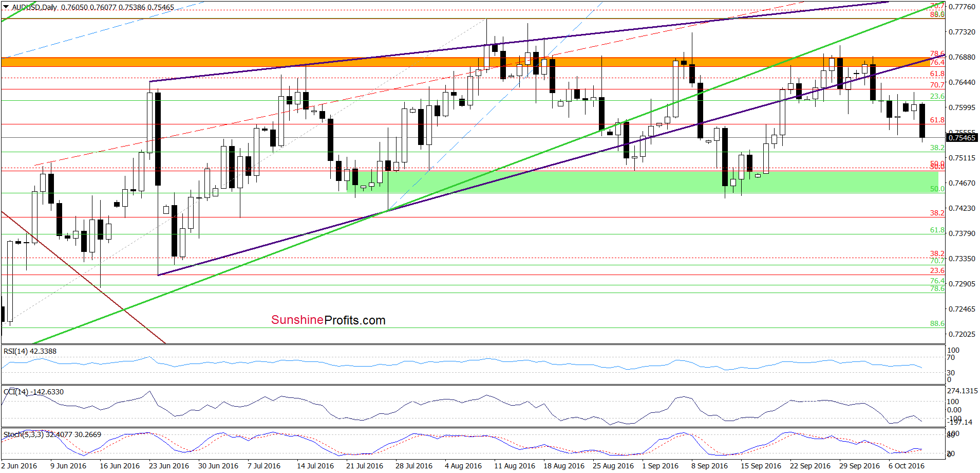Click the current price tag 0.75465
The image size is (980, 473).
click(962, 138)
